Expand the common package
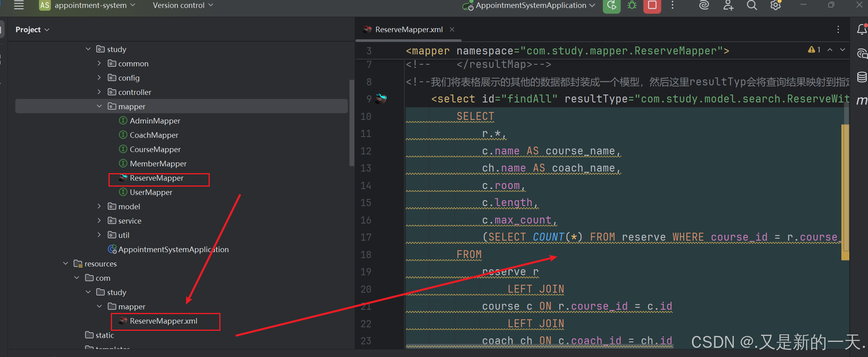Image resolution: width=868 pixels, height=357 pixels. click(x=99, y=63)
